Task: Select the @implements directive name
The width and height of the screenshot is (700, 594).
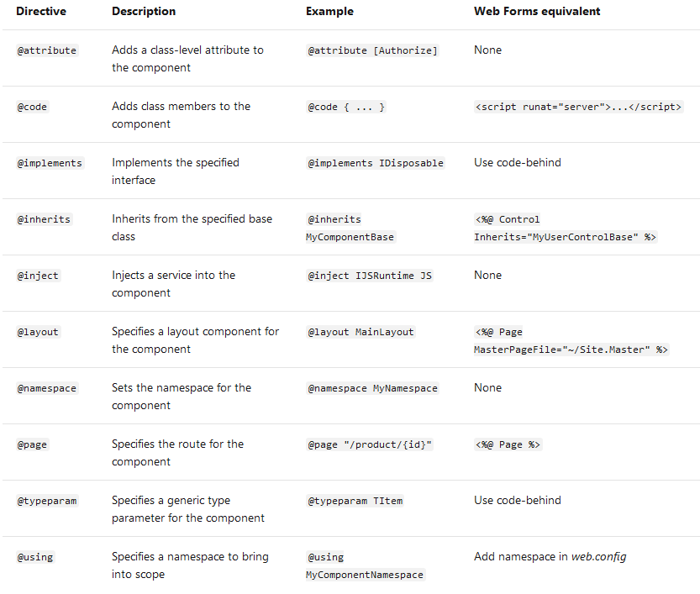Action: 50,163
